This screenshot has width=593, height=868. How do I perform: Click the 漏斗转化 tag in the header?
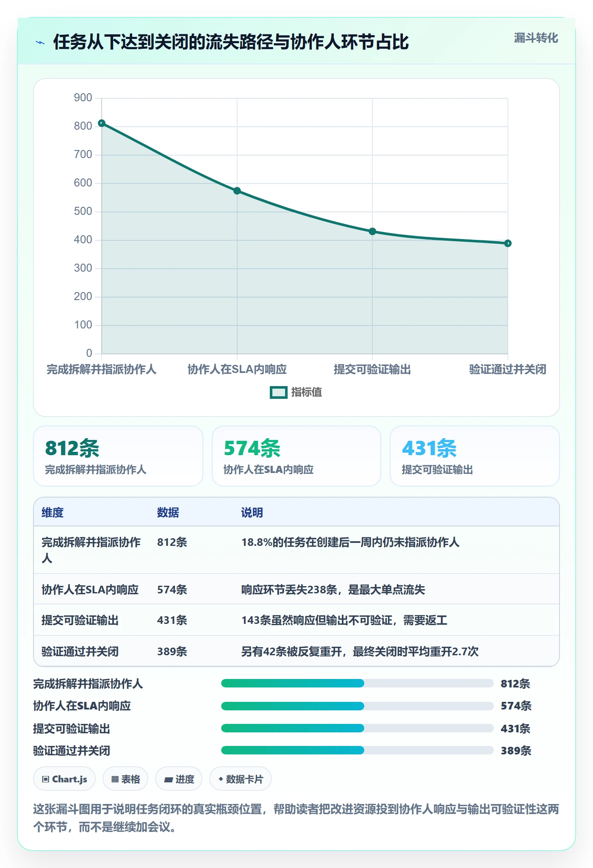coord(536,38)
